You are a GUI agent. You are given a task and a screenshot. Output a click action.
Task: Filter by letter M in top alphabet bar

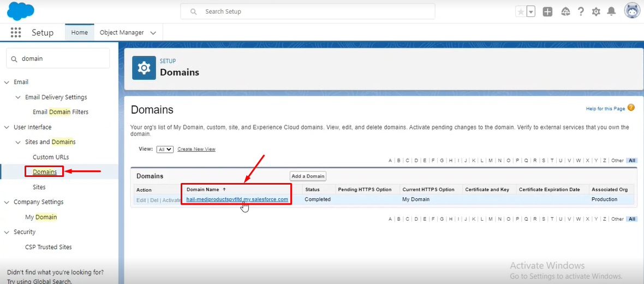pos(491,161)
